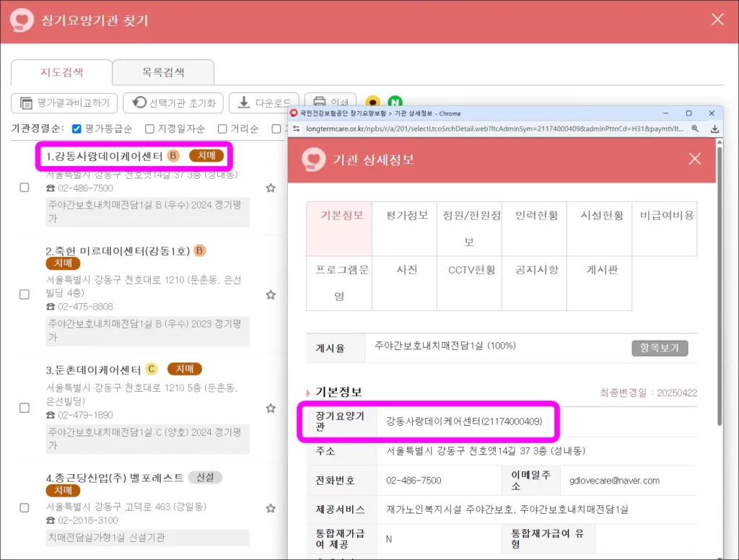Image resolution: width=739 pixels, height=560 pixels.
Task: Check the 거리순 sort checkbox
Action: 222,128
